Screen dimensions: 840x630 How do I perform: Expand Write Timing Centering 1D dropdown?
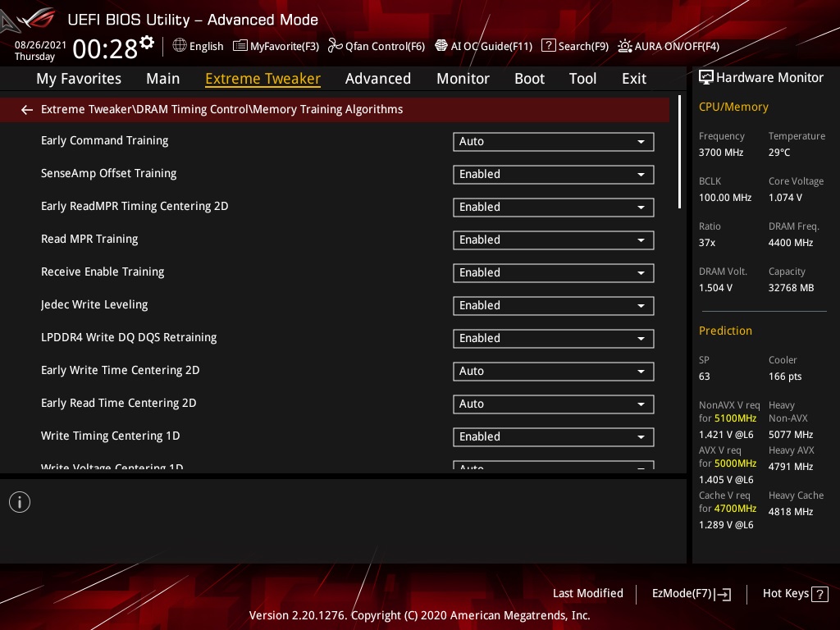point(554,437)
